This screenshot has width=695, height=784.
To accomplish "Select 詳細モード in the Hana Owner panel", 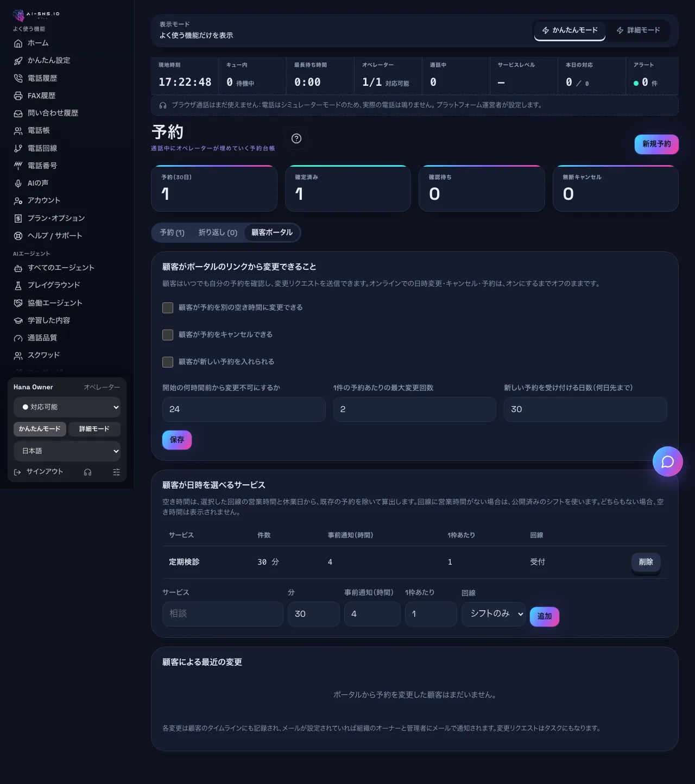I will click(94, 429).
